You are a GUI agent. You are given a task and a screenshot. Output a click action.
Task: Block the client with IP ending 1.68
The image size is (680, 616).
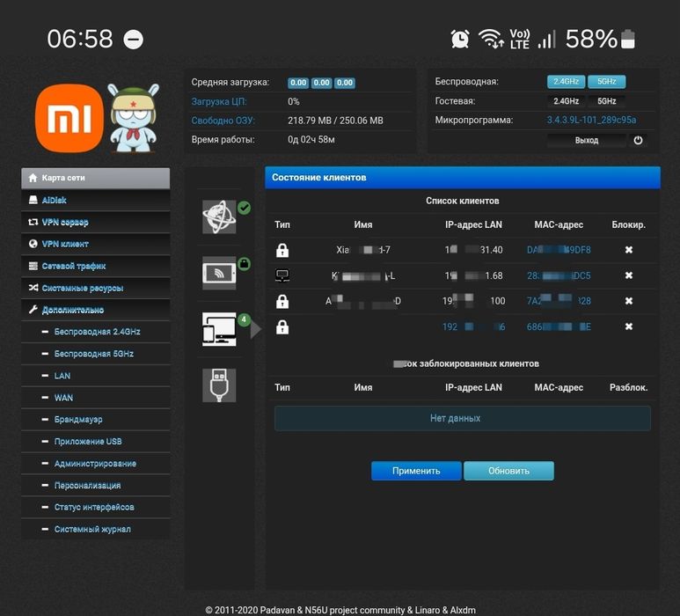pyautogui.click(x=628, y=275)
